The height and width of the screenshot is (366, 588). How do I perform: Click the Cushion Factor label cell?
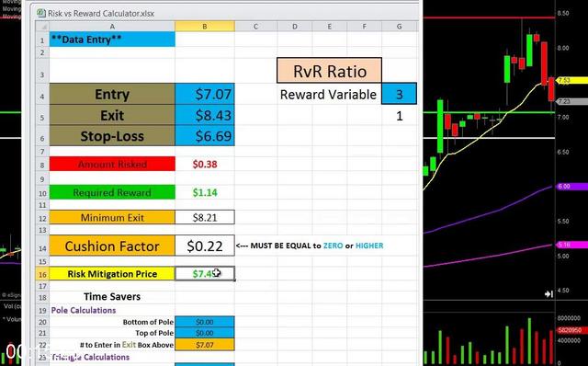pyautogui.click(x=112, y=246)
